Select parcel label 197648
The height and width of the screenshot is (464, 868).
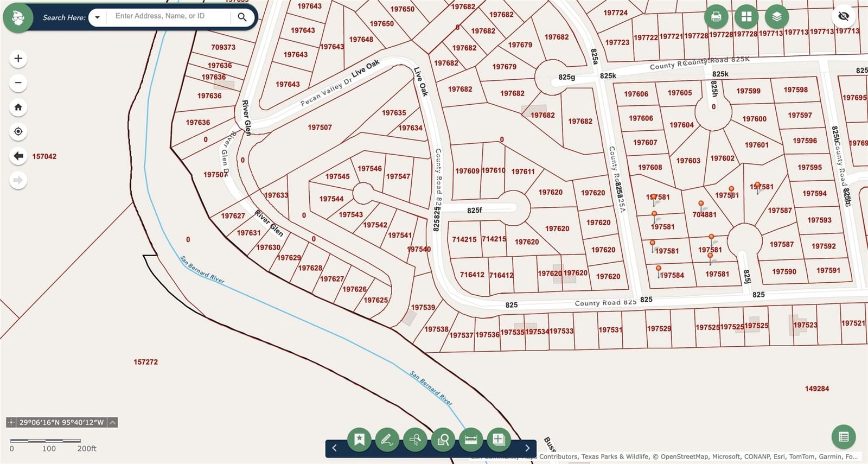(x=361, y=40)
